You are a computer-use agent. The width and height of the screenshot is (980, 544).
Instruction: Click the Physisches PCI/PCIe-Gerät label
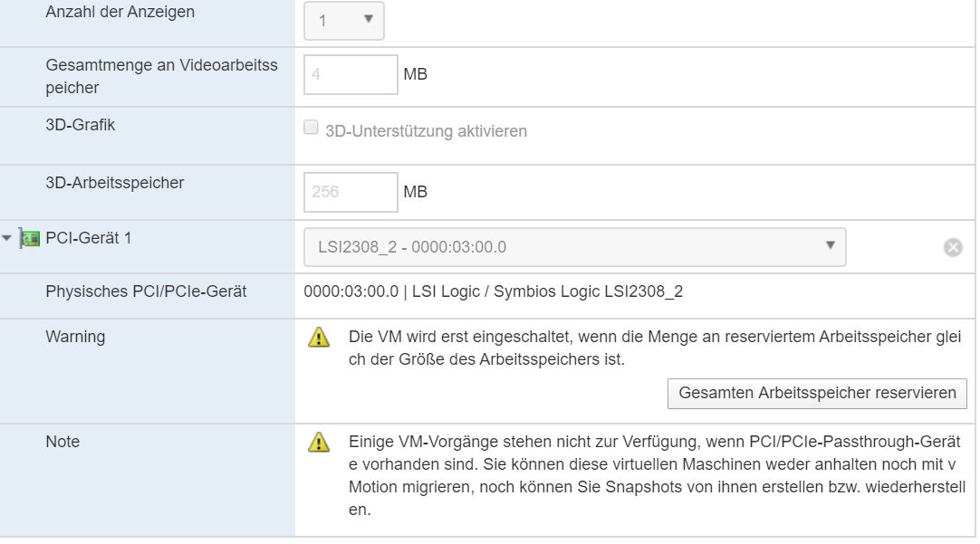click(146, 292)
